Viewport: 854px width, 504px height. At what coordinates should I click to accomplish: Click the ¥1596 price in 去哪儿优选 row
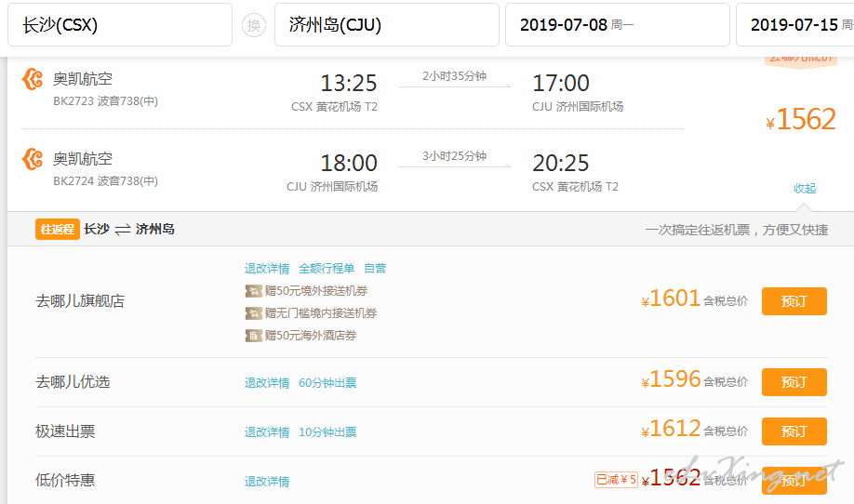point(671,379)
